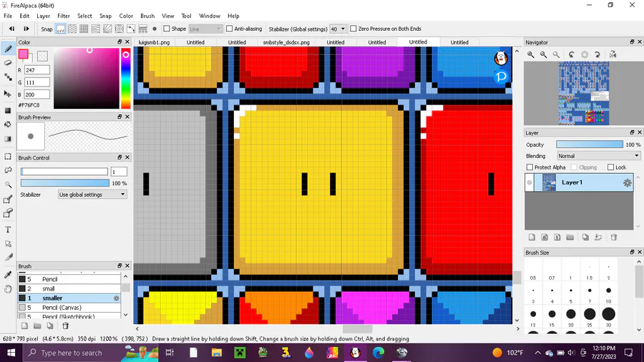Select the Pencil brush in list

(69, 279)
